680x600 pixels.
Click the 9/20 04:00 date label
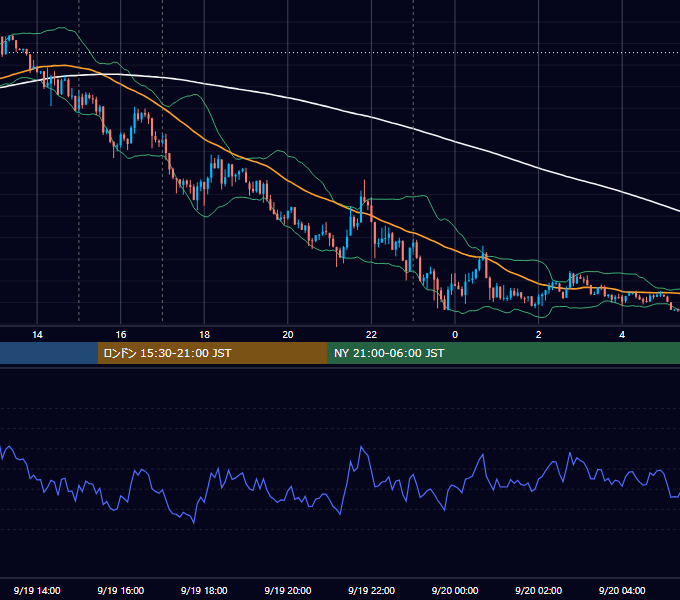pos(622,590)
